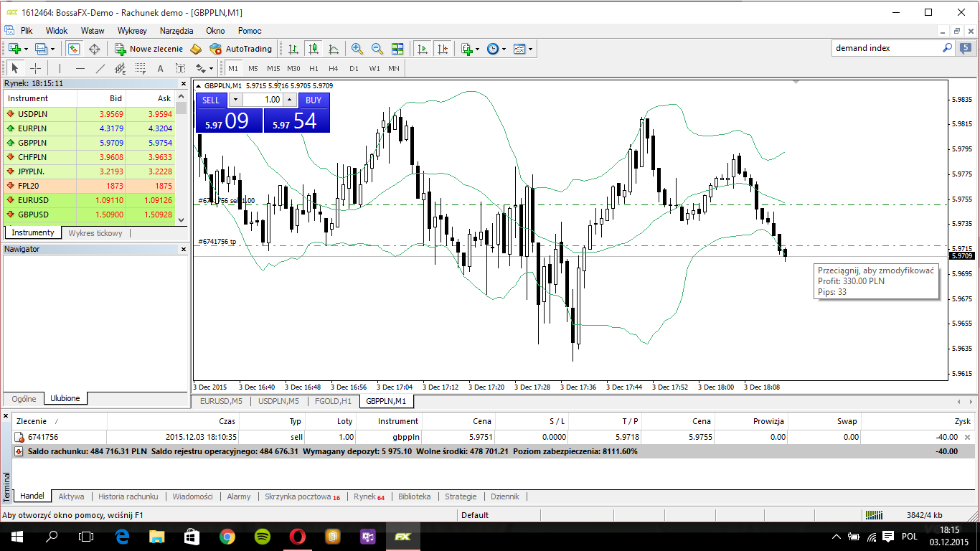
Task: Switch to FGOLD,H1 chart tab
Action: tap(334, 401)
